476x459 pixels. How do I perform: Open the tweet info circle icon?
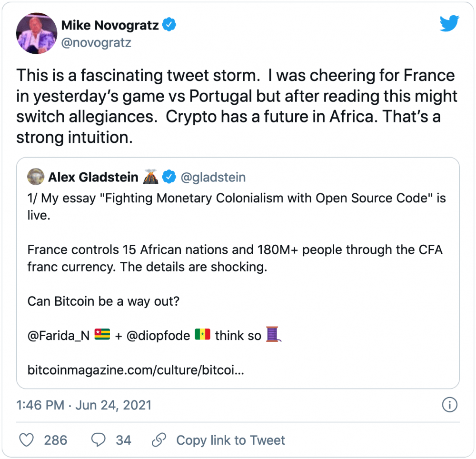tap(449, 405)
